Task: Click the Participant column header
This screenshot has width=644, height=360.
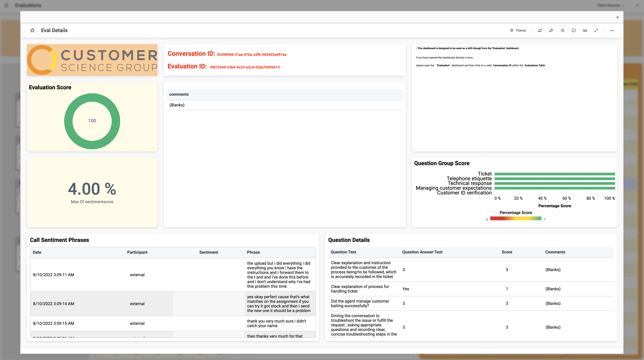Action: point(137,252)
